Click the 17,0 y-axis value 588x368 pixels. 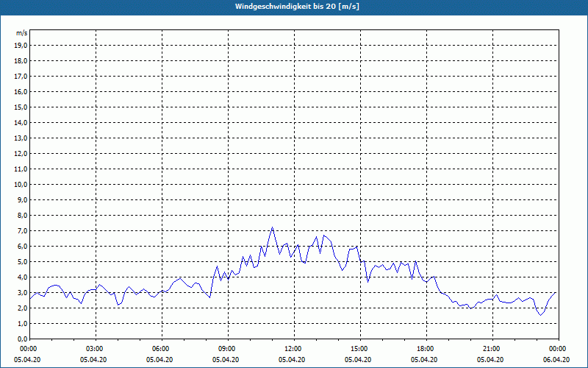(x=21, y=77)
